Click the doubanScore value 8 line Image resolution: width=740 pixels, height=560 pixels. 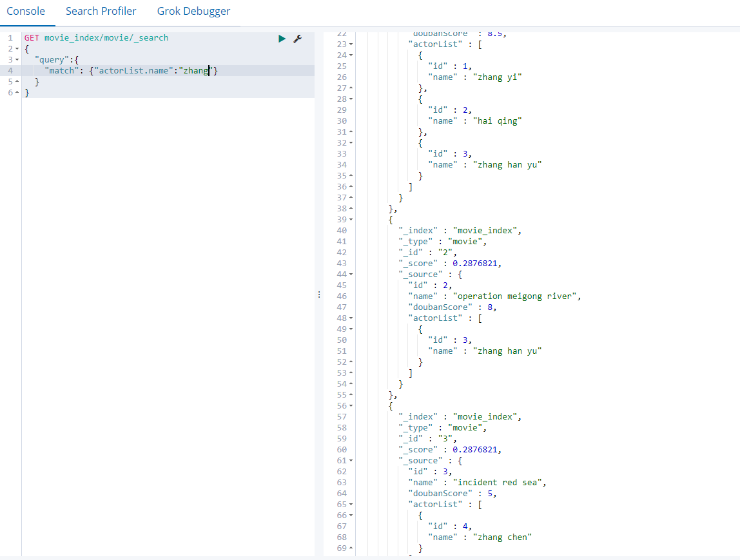[453, 307]
